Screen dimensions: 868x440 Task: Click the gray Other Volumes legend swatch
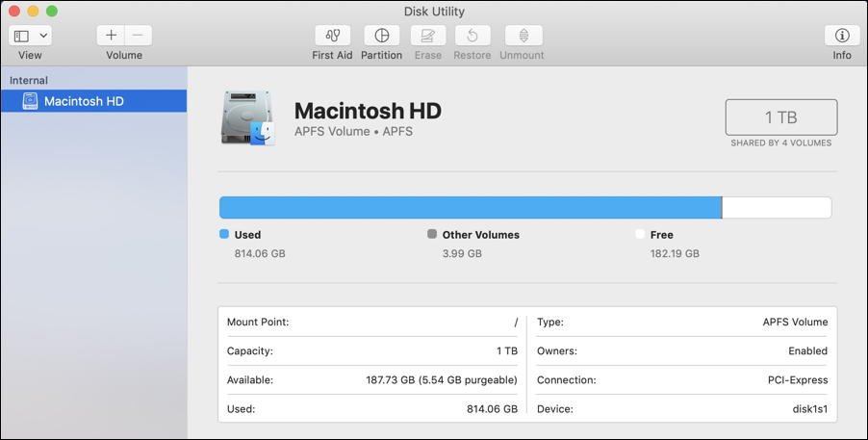click(432, 234)
